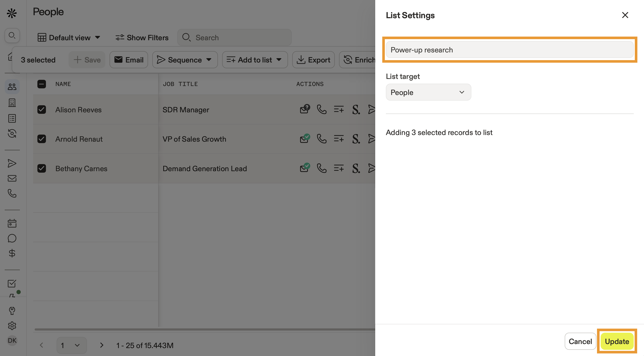This screenshot has height=356, width=644.
Task: Uncheck Alison Reeves checkbox
Action: click(41, 109)
